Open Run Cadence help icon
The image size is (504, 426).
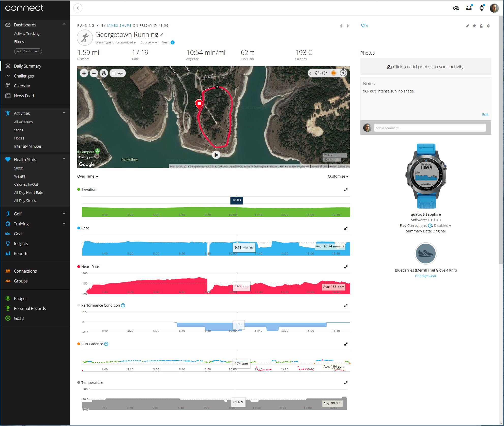(x=106, y=344)
